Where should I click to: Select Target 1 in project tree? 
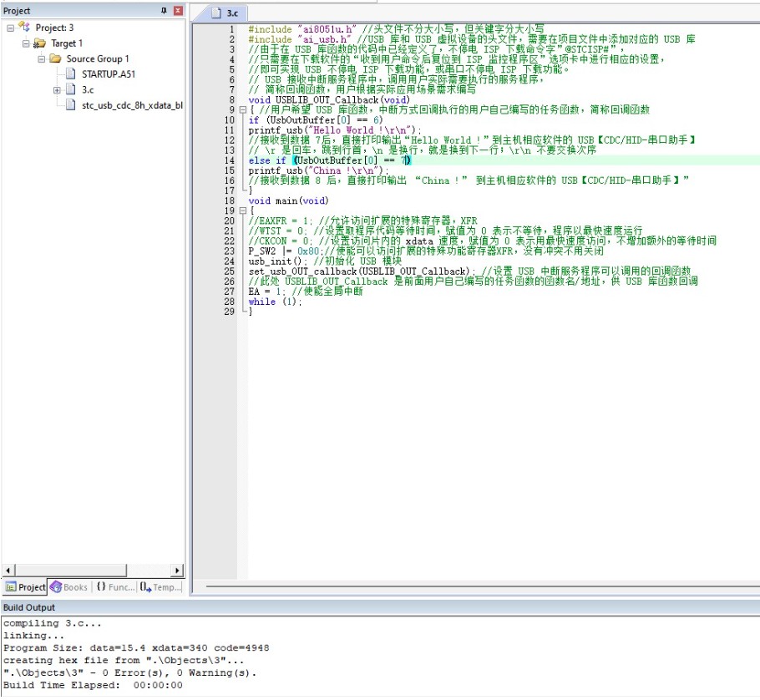click(x=67, y=43)
